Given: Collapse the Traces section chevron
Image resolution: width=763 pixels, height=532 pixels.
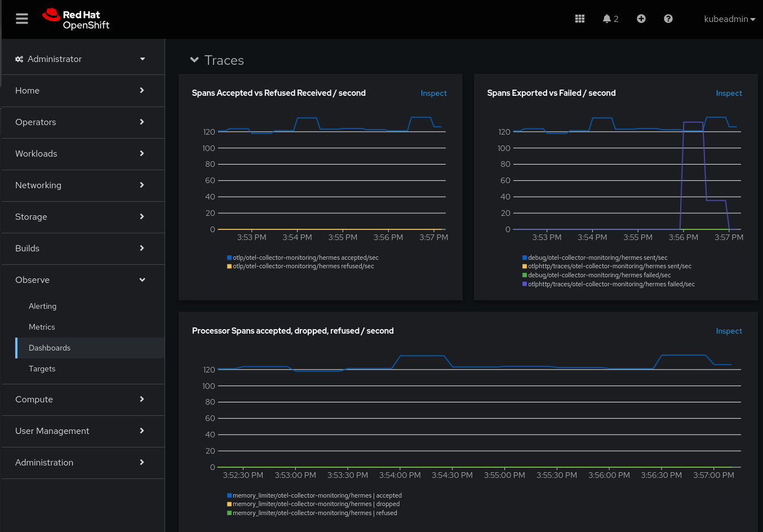Looking at the screenshot, I should point(194,60).
